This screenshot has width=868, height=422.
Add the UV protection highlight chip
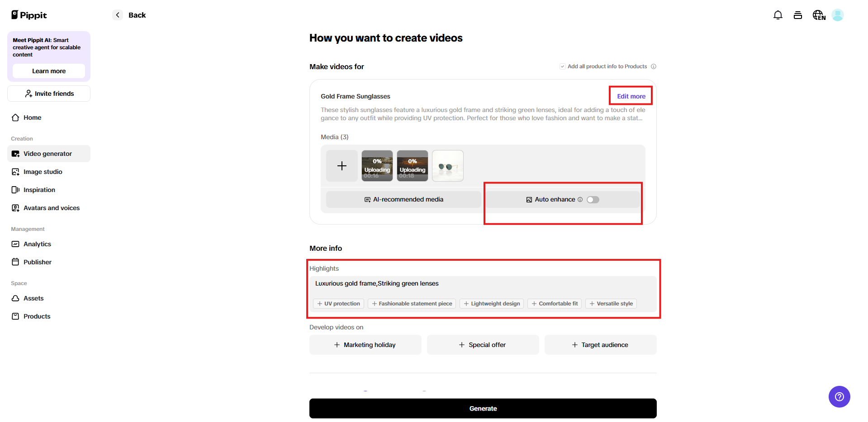click(x=338, y=303)
